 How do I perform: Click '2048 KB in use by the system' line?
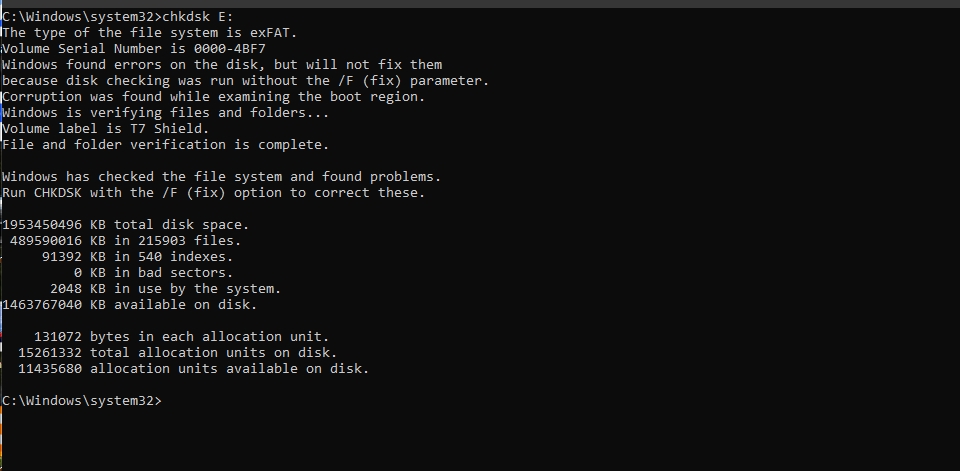coord(165,288)
